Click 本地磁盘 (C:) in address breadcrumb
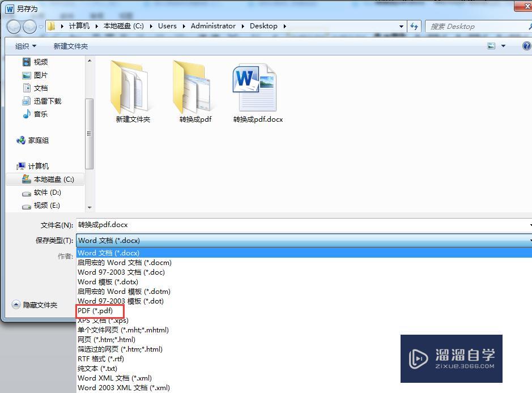Screen dimensions: 532x393 [124, 26]
